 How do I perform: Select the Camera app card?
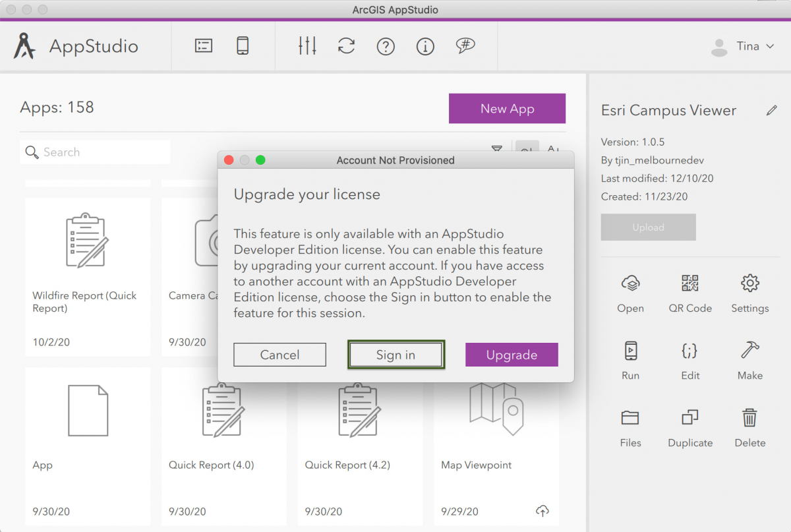pos(189,277)
